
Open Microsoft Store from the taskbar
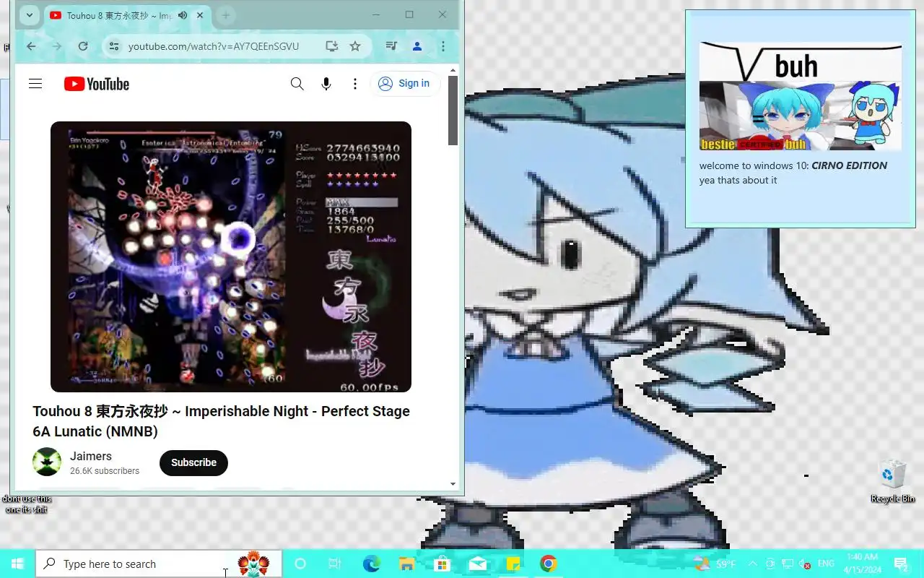click(x=443, y=564)
